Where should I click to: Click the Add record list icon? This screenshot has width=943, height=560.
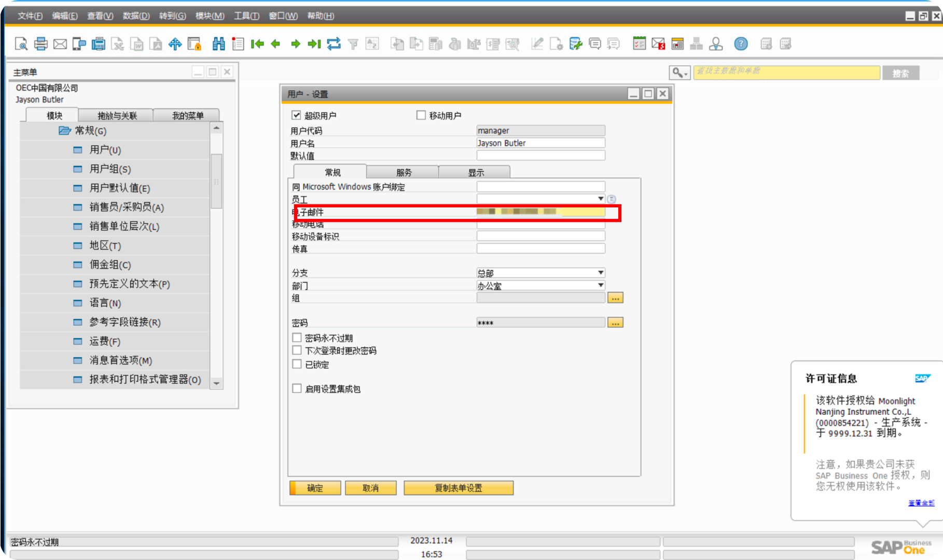coord(238,44)
